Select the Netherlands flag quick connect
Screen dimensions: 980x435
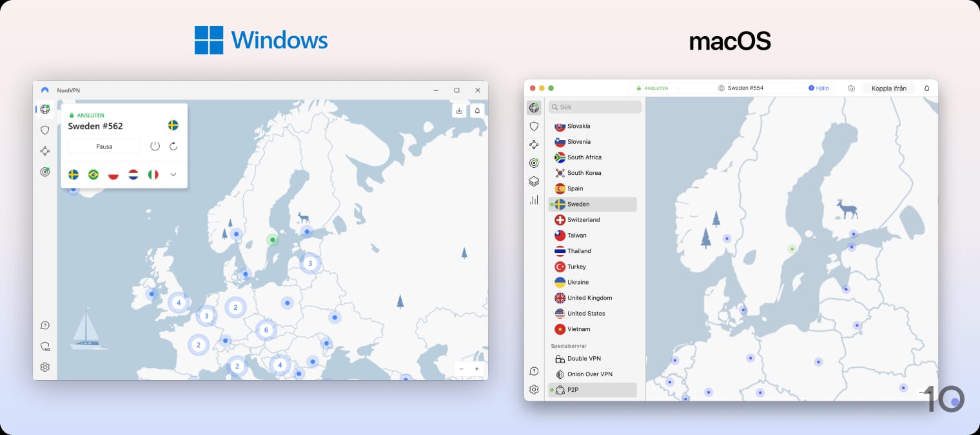133,174
